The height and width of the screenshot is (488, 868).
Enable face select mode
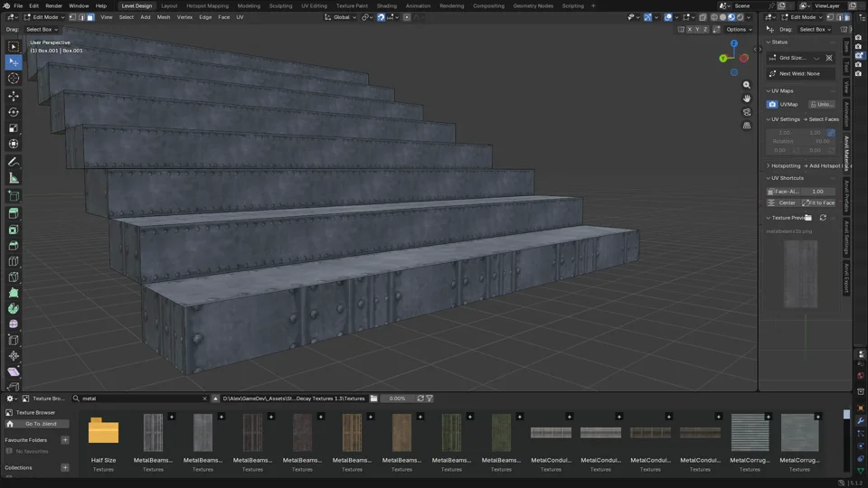click(x=90, y=17)
